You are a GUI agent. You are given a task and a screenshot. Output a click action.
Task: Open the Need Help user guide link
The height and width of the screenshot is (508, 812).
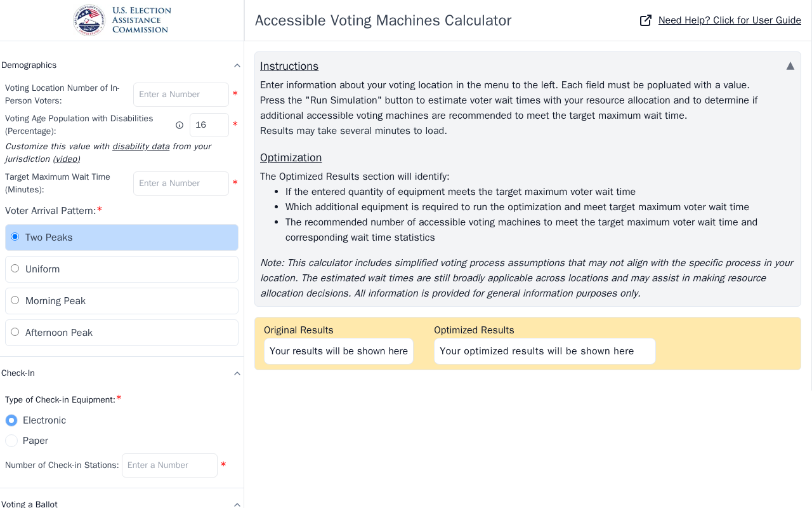(730, 20)
